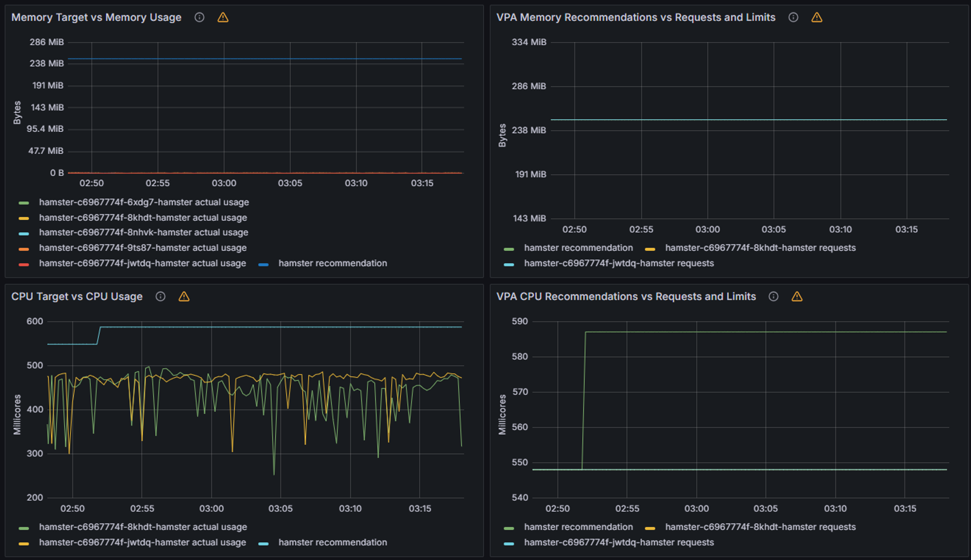Click warning icon on CPU Target vs CPU Usage panel

(184, 296)
